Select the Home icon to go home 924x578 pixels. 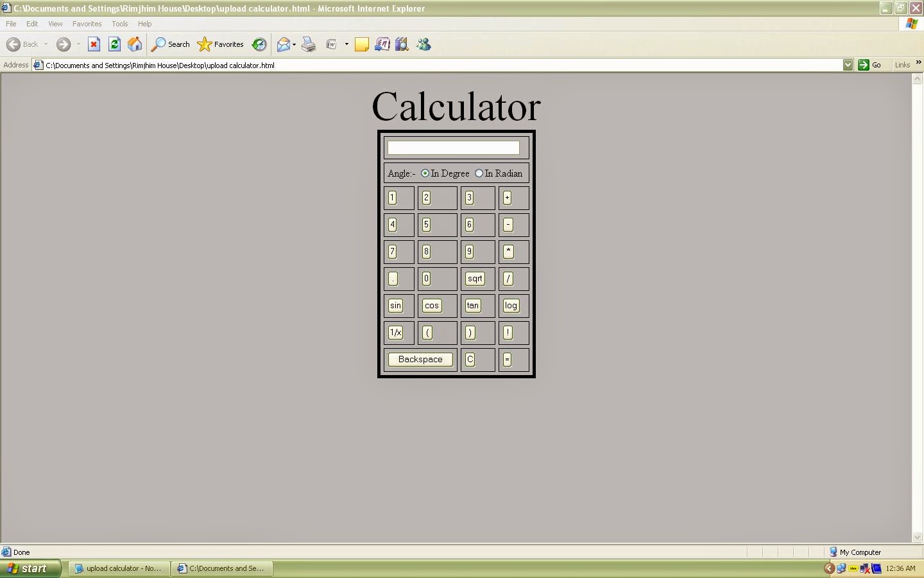point(135,44)
